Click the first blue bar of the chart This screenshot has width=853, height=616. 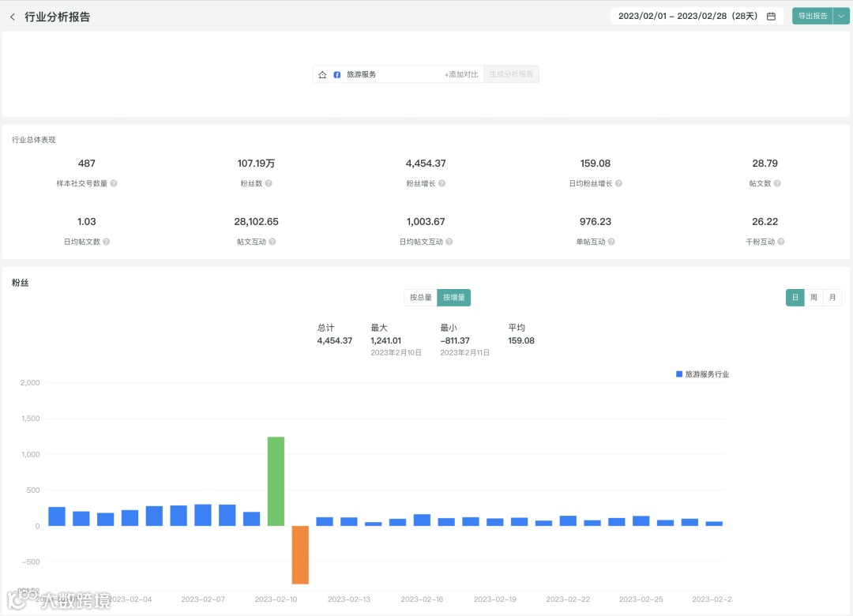pos(57,516)
